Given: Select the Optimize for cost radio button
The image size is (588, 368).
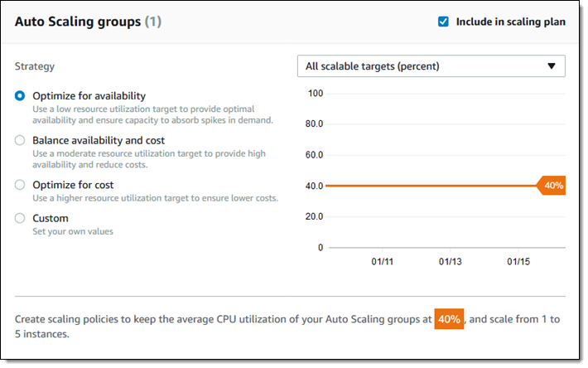Looking at the screenshot, I should click(20, 186).
